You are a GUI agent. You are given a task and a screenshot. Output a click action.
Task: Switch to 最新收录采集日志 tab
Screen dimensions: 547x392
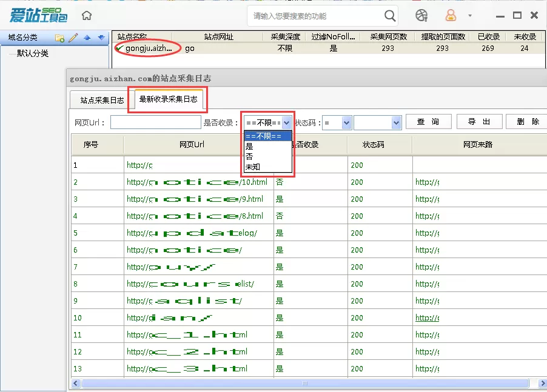point(168,99)
